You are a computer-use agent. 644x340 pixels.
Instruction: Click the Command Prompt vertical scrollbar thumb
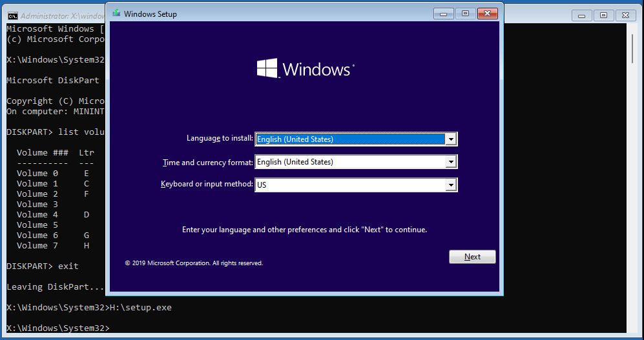tap(632, 48)
